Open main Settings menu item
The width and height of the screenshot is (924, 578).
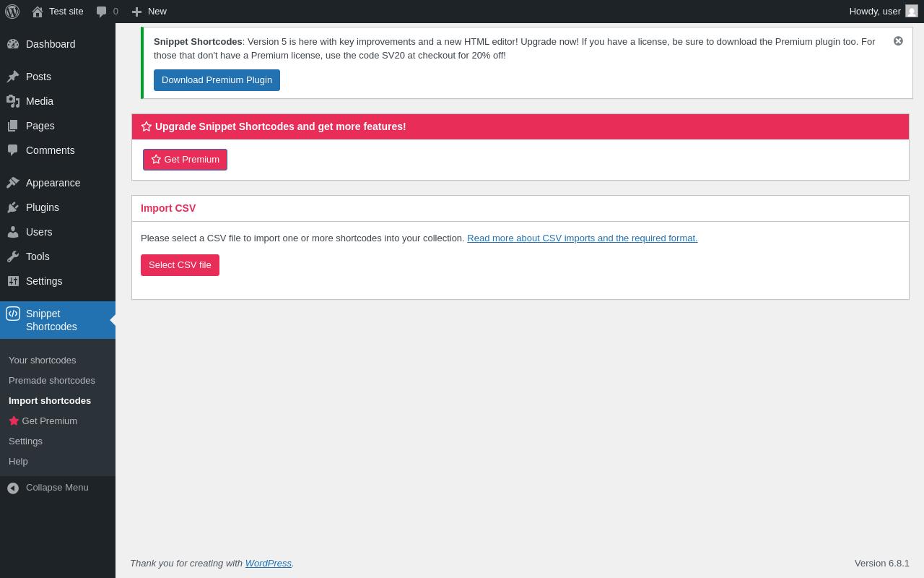[x=44, y=281]
